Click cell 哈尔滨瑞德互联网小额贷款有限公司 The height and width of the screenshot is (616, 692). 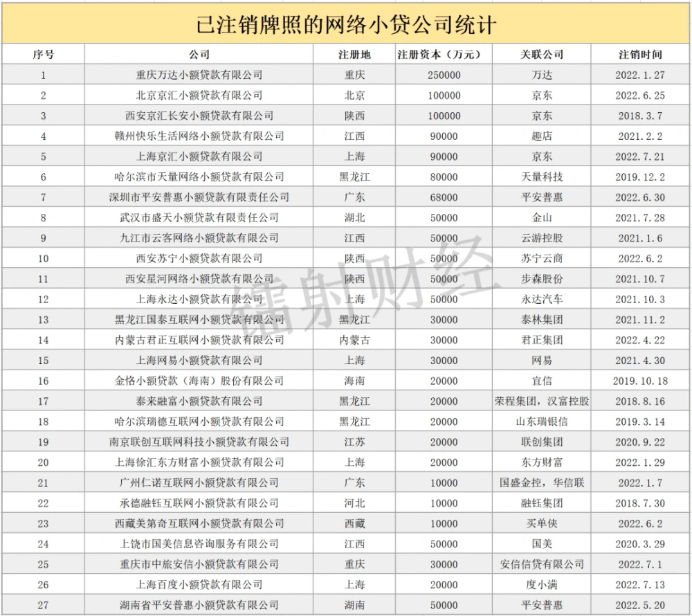coord(199,422)
